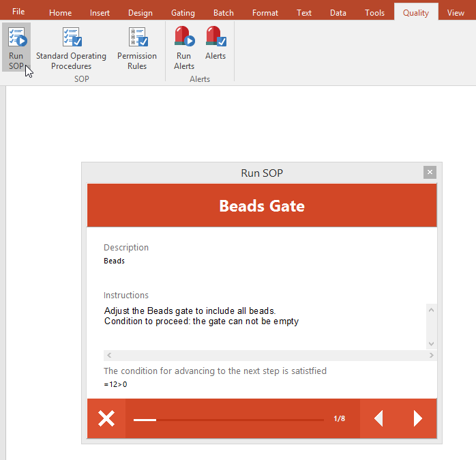Click the SOP progress bar
The height and width of the screenshot is (460, 476).
pyautogui.click(x=228, y=420)
